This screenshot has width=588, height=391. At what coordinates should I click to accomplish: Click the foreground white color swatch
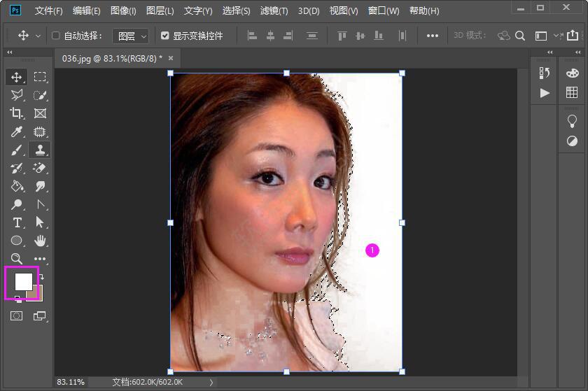(x=23, y=281)
